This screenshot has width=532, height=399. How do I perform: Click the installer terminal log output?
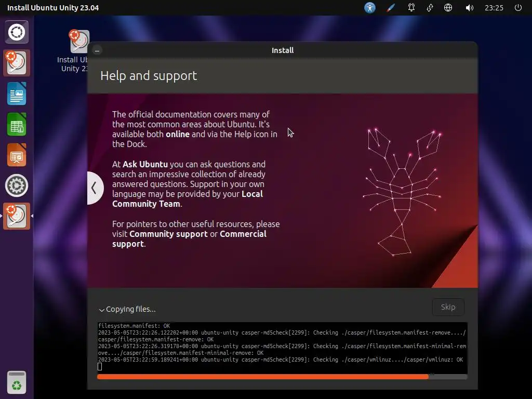coord(282,348)
